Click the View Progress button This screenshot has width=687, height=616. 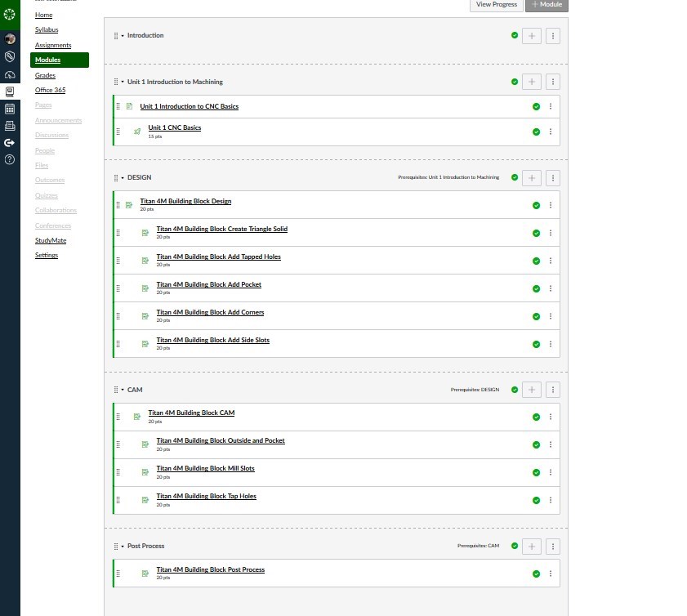[496, 5]
